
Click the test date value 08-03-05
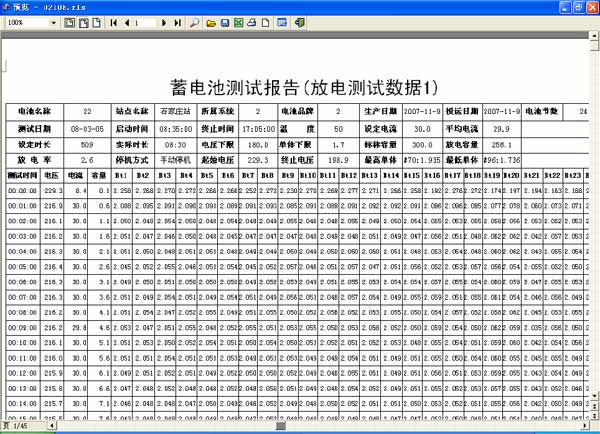[87, 129]
